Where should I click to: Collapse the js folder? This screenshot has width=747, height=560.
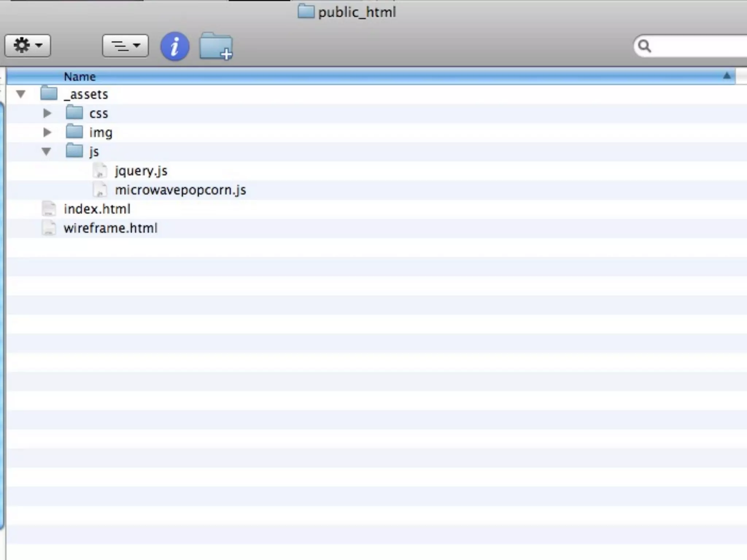point(46,151)
